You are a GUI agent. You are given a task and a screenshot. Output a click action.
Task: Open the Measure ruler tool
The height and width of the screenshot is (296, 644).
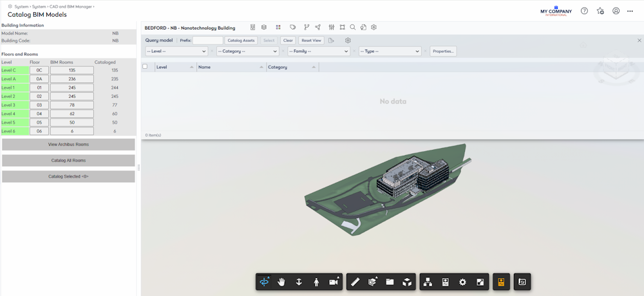coord(355,282)
